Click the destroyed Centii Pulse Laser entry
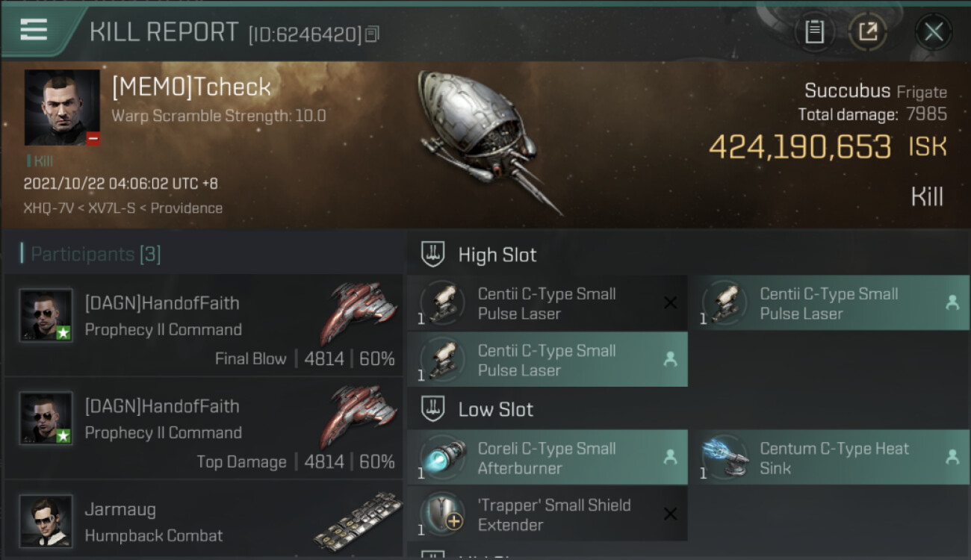971x560 pixels. (547, 303)
